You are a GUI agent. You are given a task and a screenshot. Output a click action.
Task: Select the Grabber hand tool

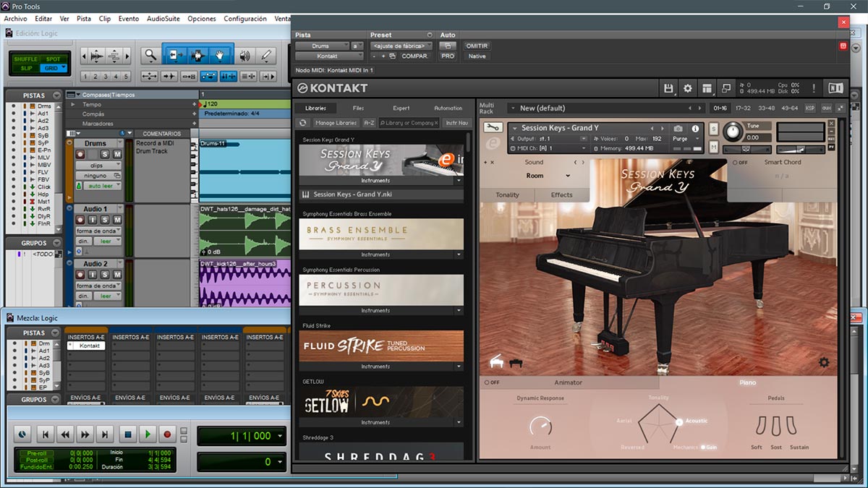click(x=221, y=56)
